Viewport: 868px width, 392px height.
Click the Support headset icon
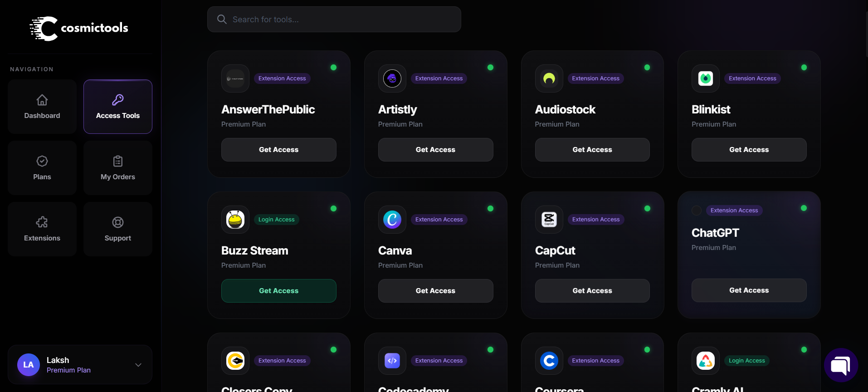click(x=117, y=222)
